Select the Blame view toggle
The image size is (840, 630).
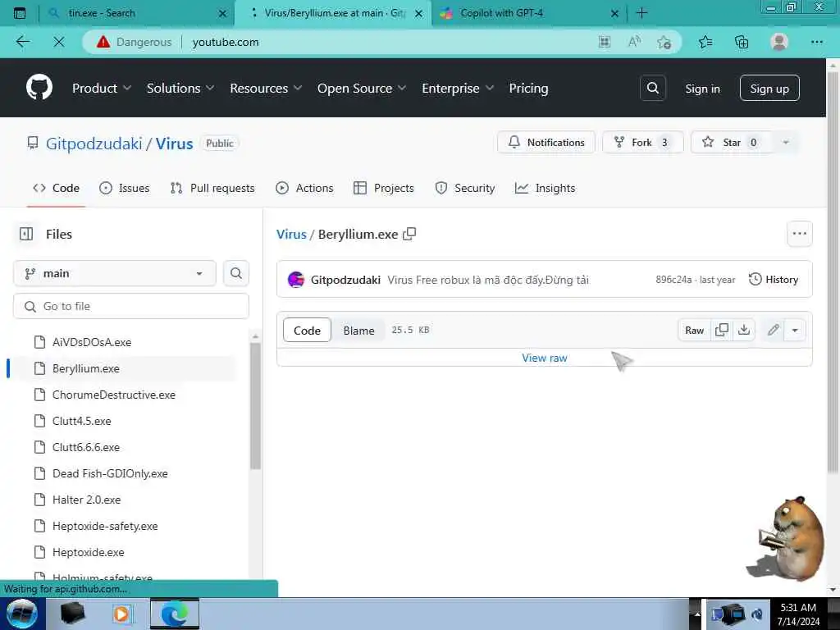(x=358, y=331)
